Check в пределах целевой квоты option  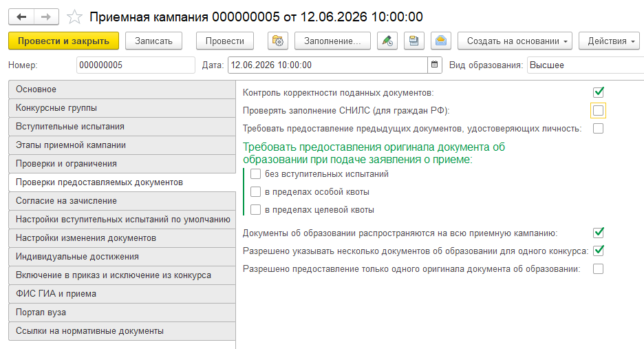(x=255, y=210)
